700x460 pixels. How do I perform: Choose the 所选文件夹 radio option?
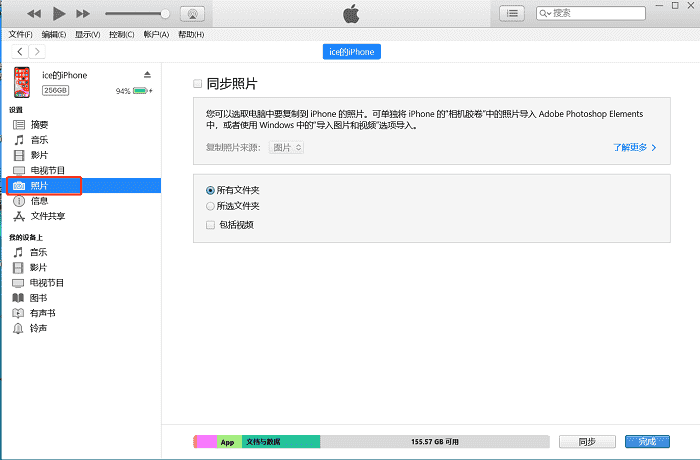point(210,206)
